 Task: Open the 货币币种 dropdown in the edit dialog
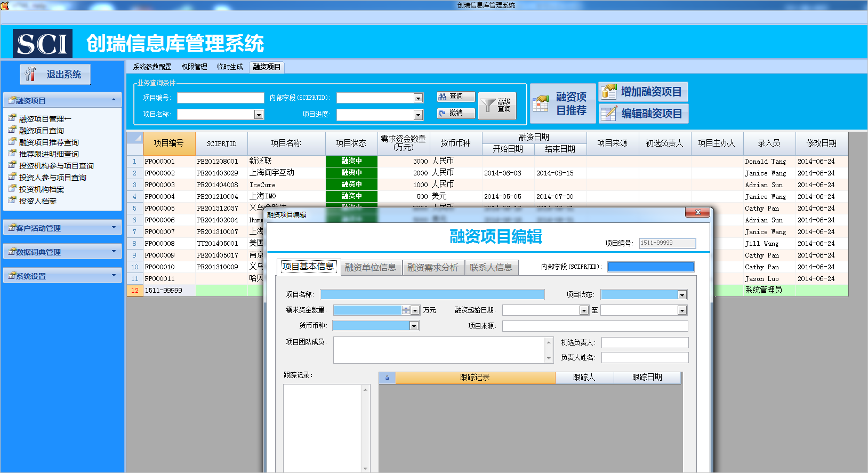414,326
